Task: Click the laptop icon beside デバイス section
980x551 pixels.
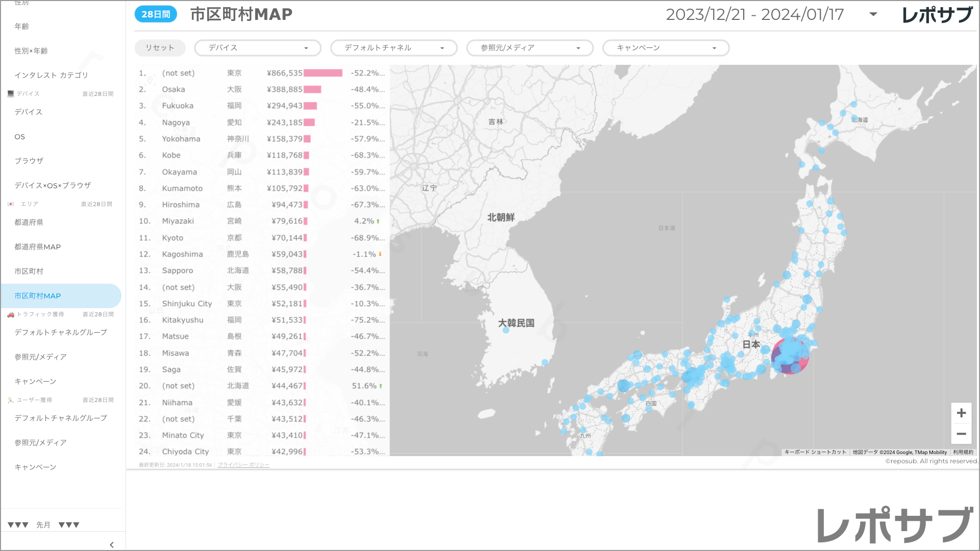Action: coord(11,94)
